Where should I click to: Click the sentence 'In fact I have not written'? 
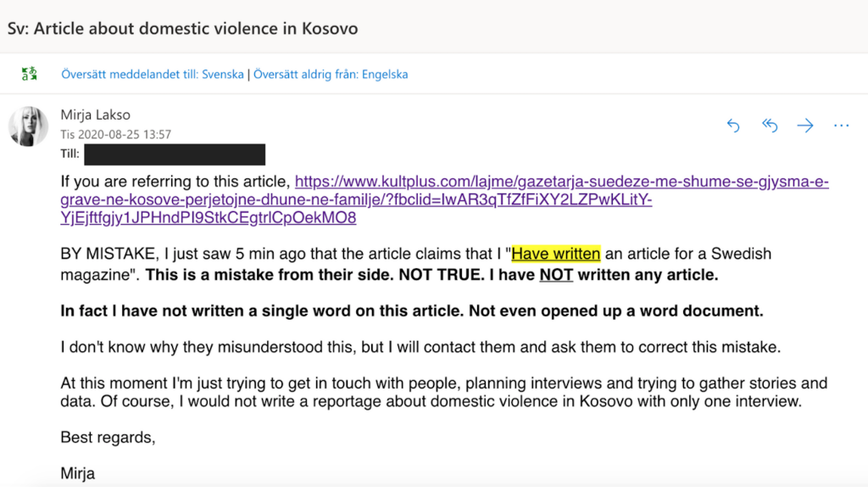[x=412, y=311]
